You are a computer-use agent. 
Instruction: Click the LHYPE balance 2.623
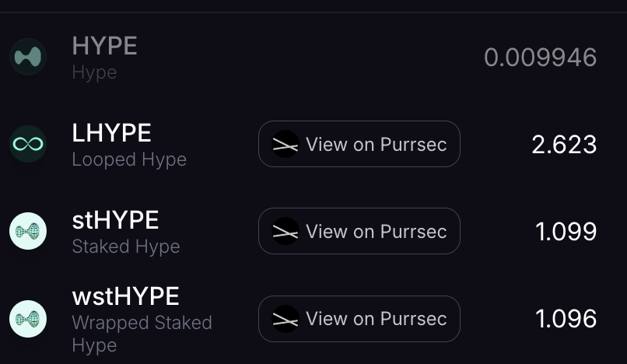[564, 145]
